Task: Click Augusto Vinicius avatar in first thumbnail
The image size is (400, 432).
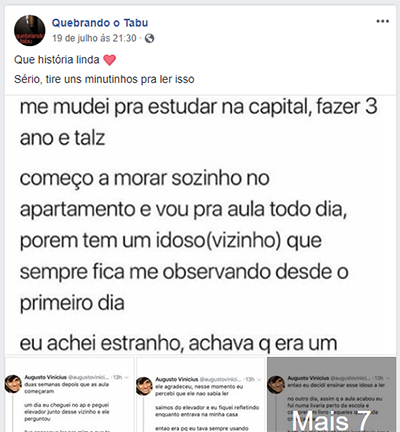Action: tap(13, 384)
